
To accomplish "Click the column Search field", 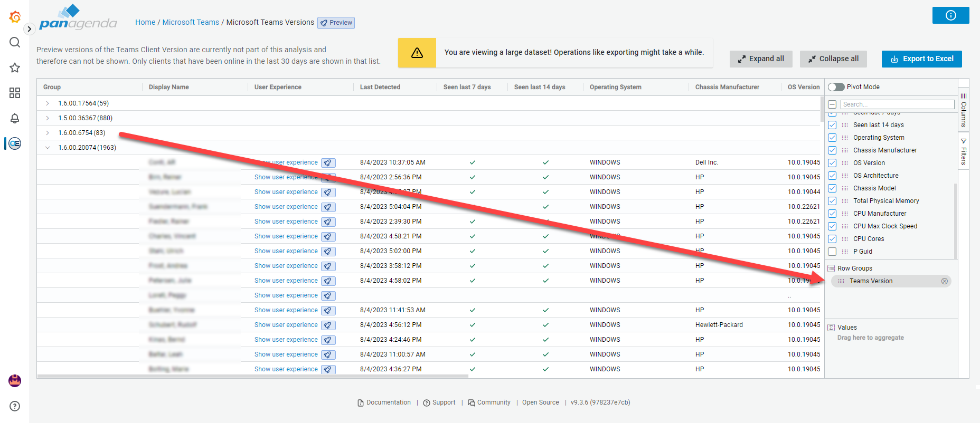I will (897, 104).
